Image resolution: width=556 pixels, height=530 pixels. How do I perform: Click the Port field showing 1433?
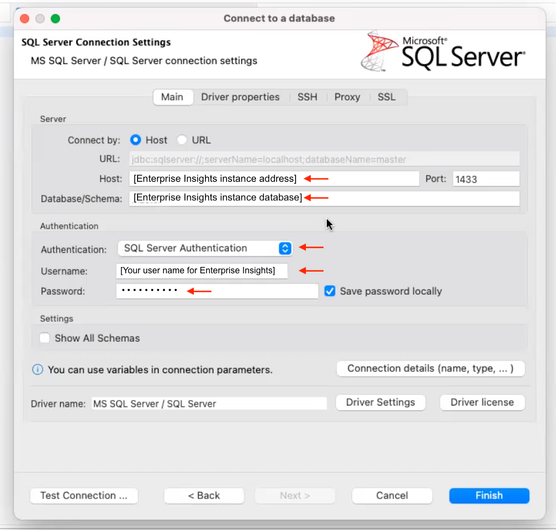pos(486,179)
